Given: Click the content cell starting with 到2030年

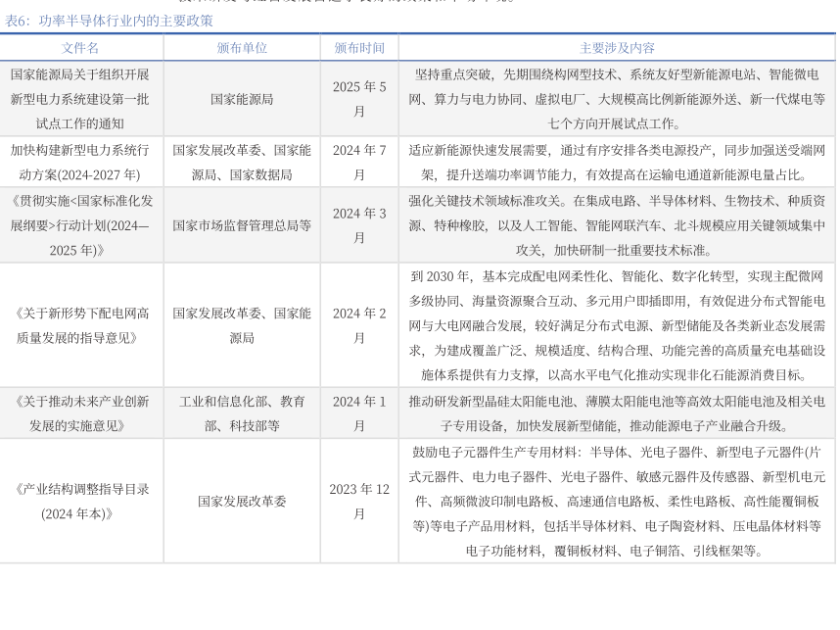Looking at the screenshot, I should (617, 325).
